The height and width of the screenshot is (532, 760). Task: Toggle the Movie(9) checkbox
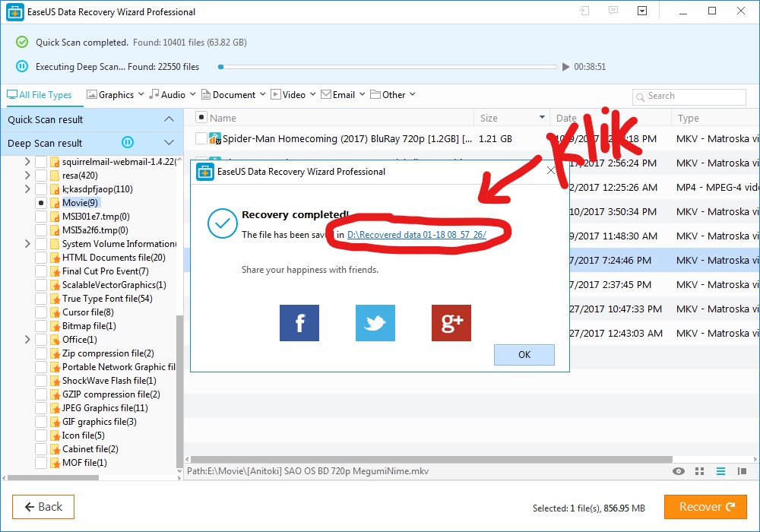(x=41, y=203)
